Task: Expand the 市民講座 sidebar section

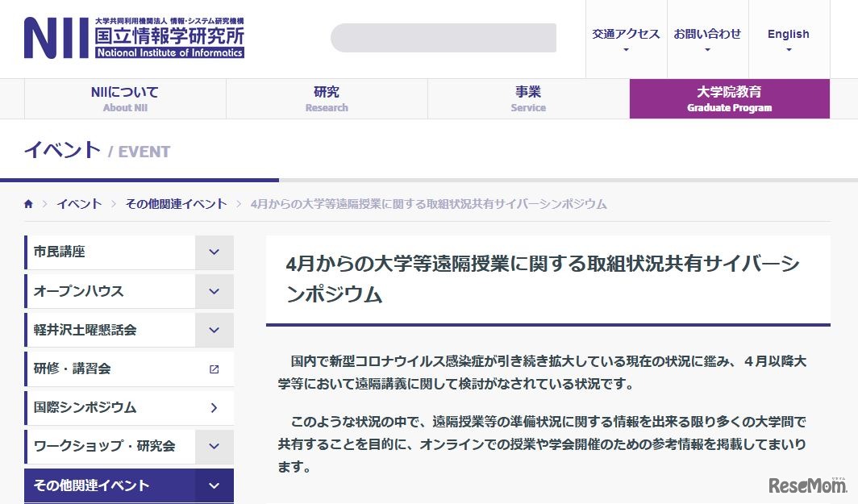Action: pos(213,252)
